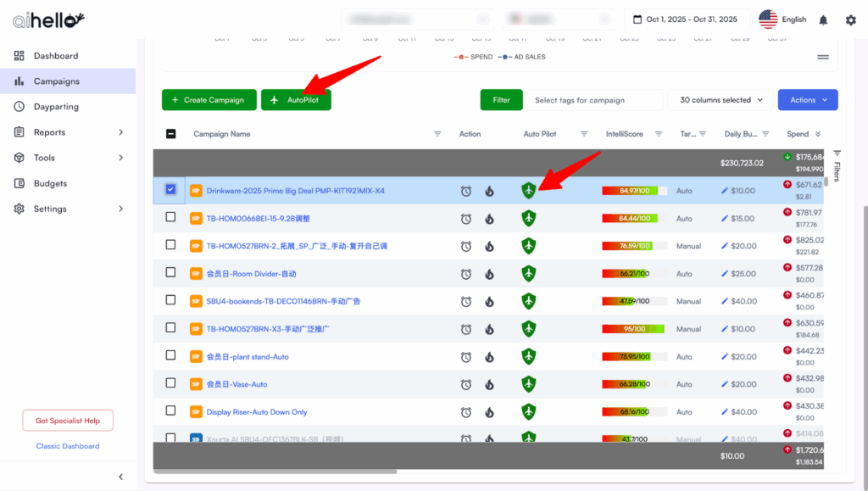Open the 30 columns selected dropdown
The image size is (868, 491).
pyautogui.click(x=721, y=100)
